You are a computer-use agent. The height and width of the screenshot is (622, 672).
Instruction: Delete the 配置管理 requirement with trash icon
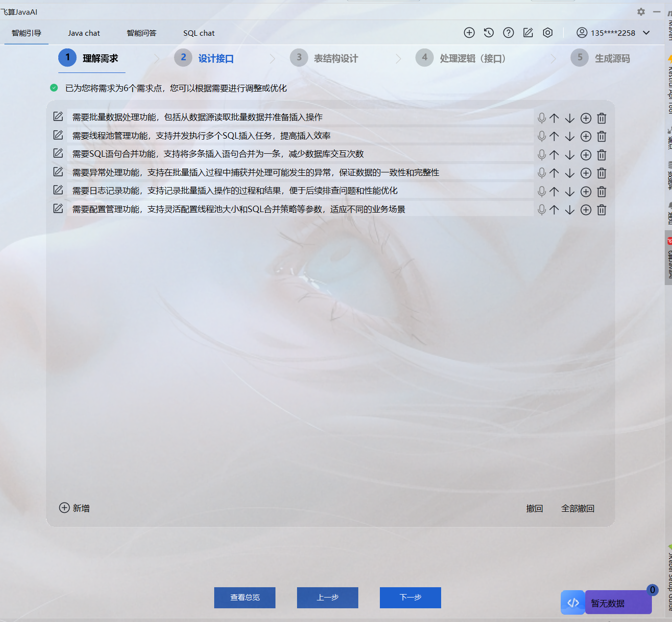pos(601,210)
